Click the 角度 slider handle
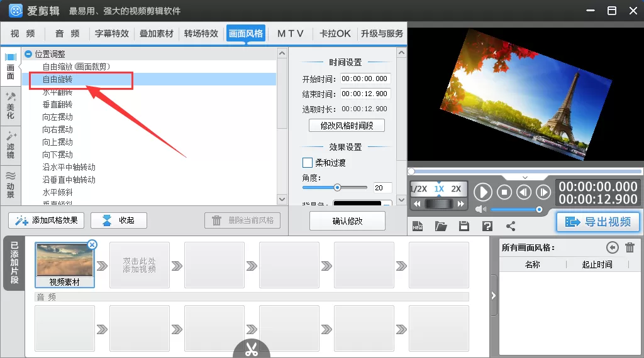 tap(337, 187)
